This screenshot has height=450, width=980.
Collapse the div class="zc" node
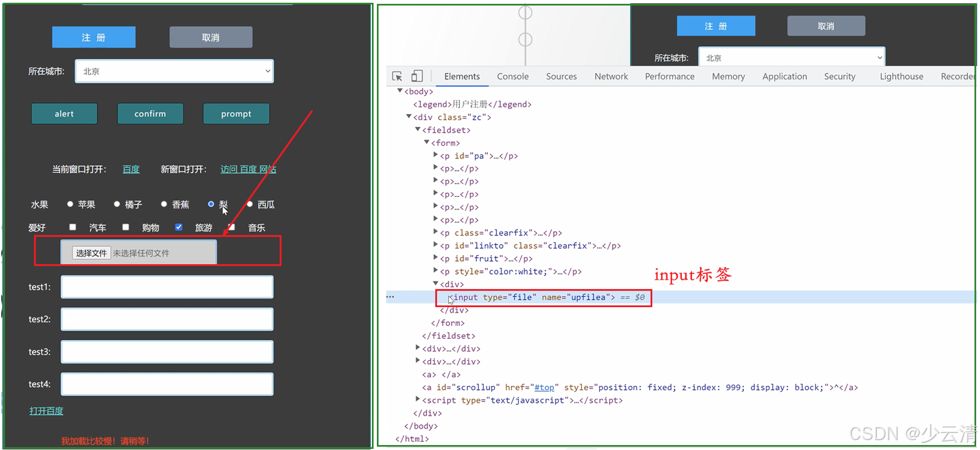click(x=409, y=116)
